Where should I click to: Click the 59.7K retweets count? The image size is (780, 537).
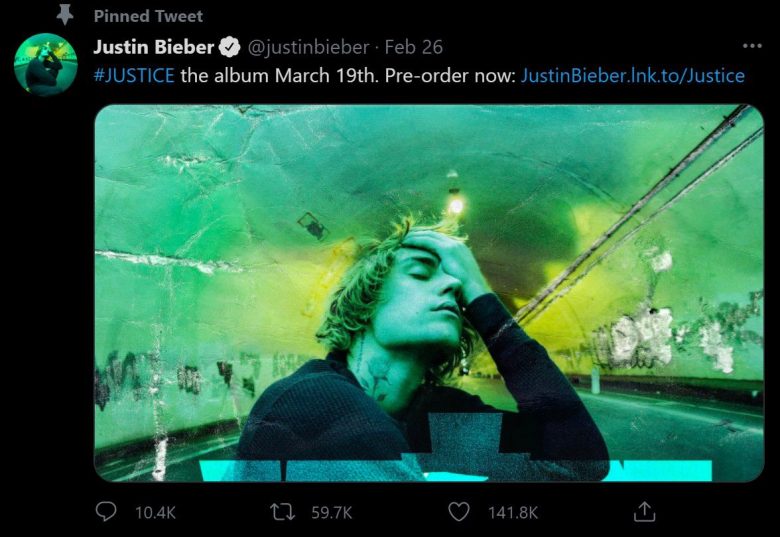coord(331,512)
